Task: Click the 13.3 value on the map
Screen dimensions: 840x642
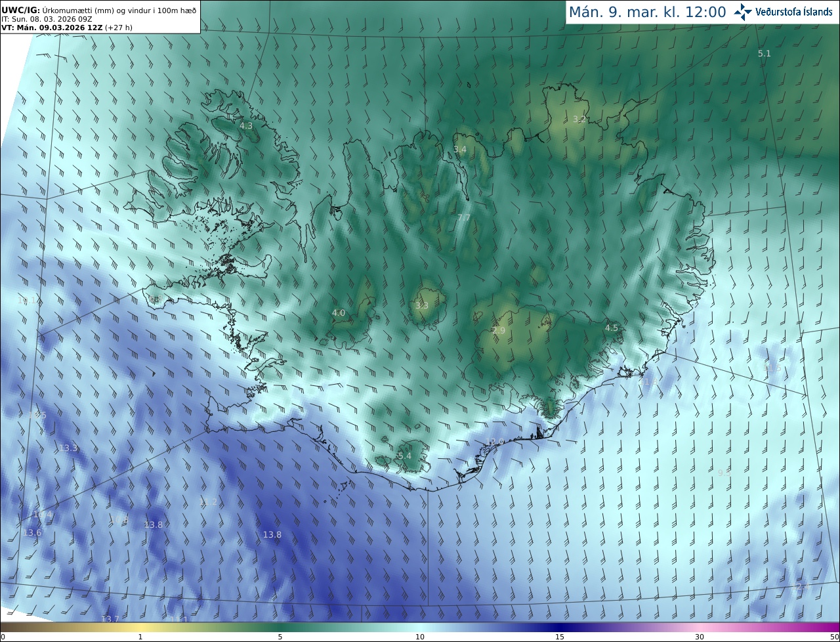Action: [x=68, y=448]
